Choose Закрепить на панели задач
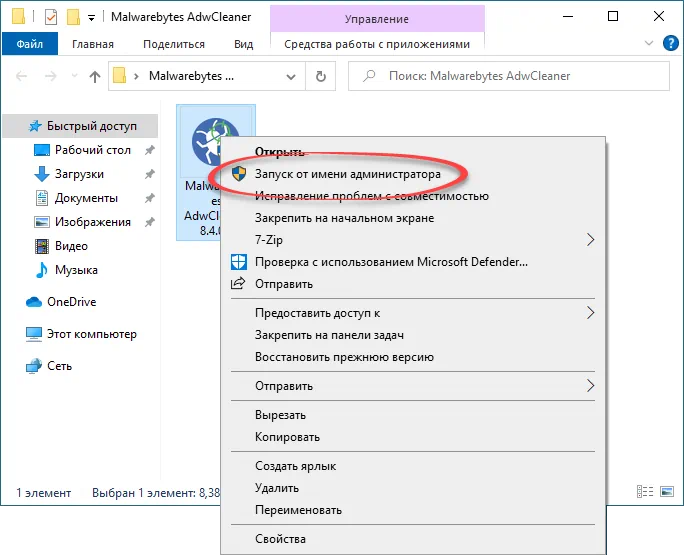Image resolution: width=684 pixels, height=555 pixels. 413,335
